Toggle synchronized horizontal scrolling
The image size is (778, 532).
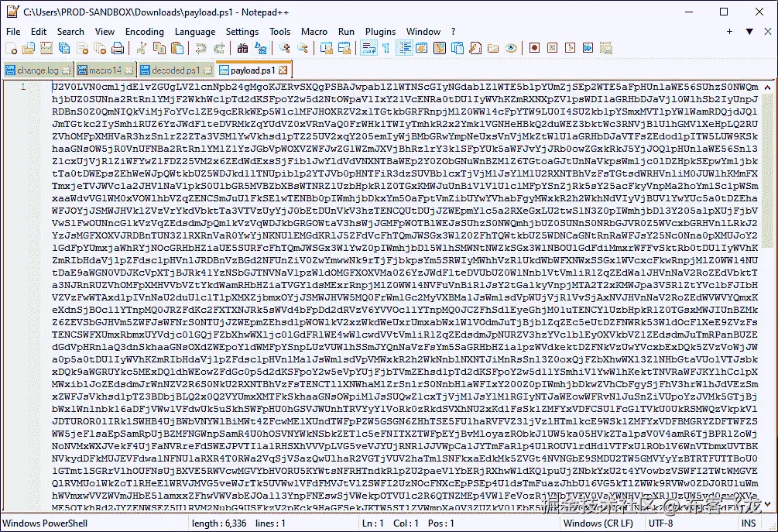pyautogui.click(x=344, y=48)
